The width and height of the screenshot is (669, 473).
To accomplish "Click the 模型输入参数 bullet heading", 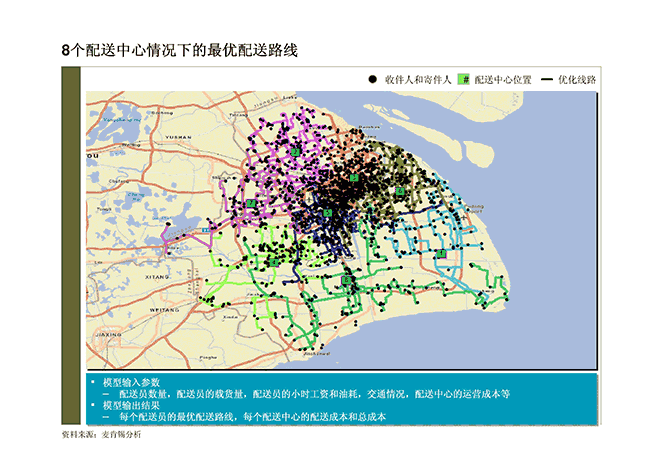I will click(131, 382).
